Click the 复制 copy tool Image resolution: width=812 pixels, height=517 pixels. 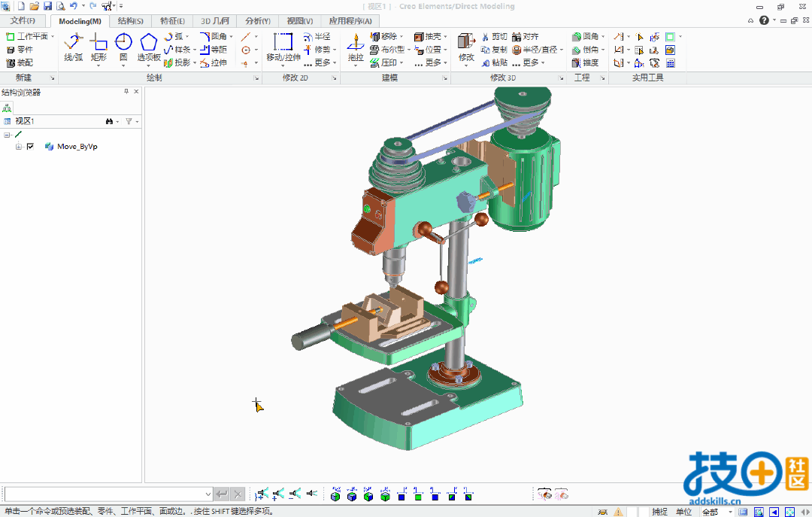(x=494, y=50)
